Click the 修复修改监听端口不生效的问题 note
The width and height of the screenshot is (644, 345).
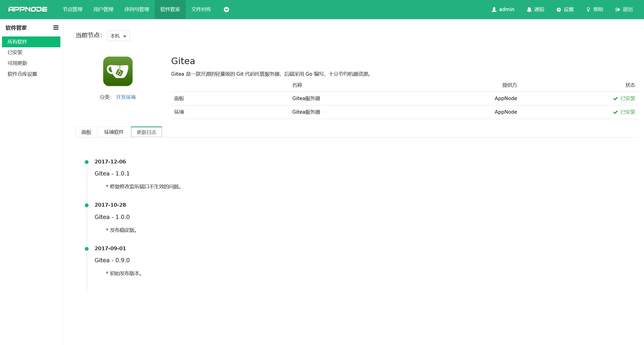(x=144, y=187)
